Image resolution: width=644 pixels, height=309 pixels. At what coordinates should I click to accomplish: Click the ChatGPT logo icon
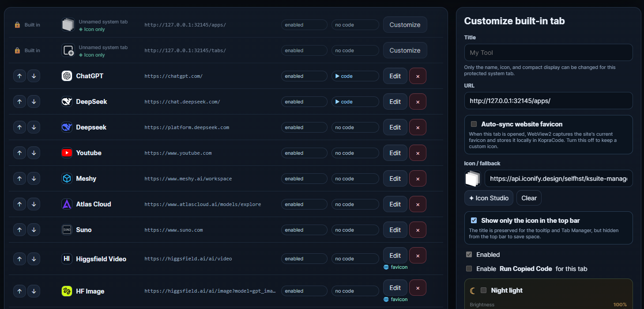[x=67, y=76]
